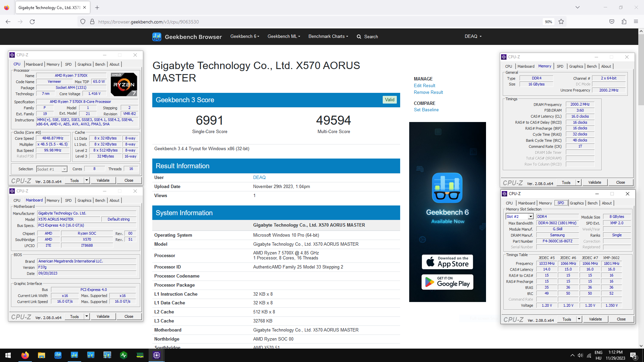The width and height of the screenshot is (644, 362).
Task: Switch to SPD tab in CPU-Z Mainboard window
Action: tap(68, 200)
